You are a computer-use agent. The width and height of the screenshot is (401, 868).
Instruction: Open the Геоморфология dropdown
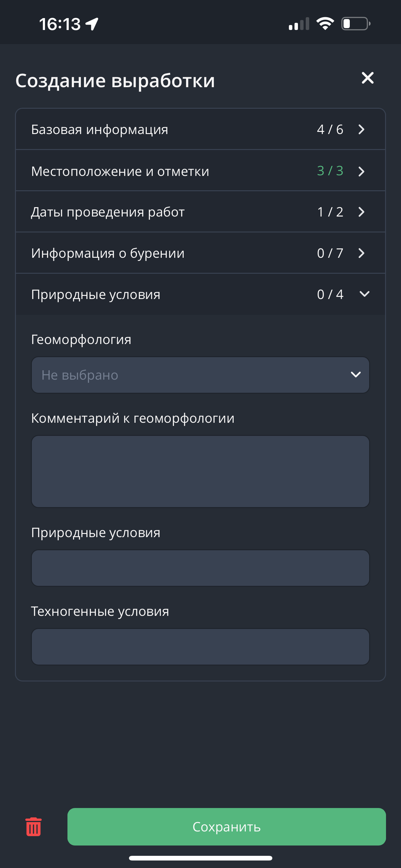tap(200, 375)
